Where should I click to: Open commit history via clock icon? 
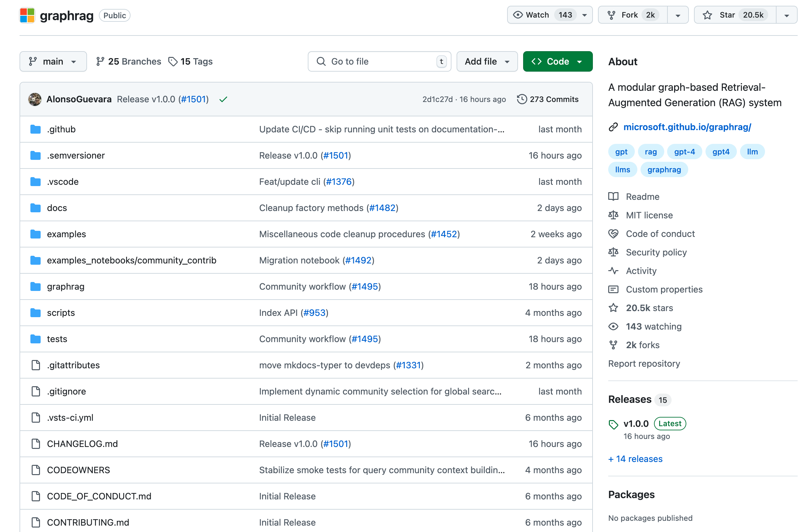click(x=522, y=99)
